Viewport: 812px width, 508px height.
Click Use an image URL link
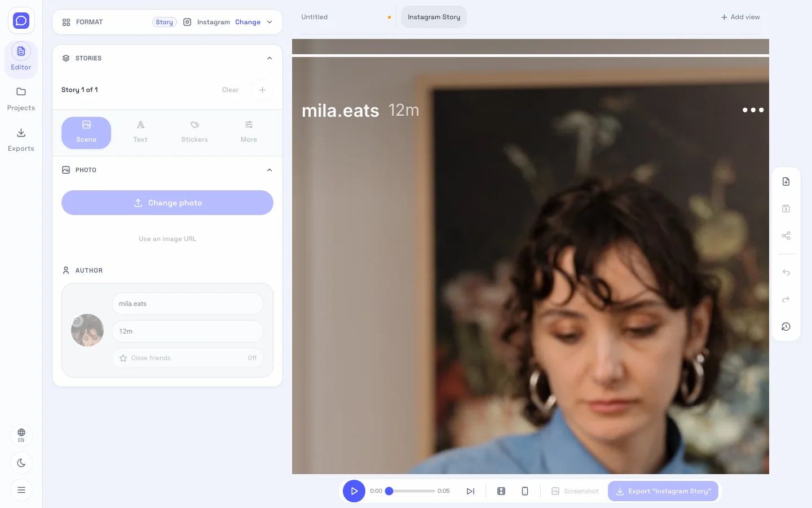click(167, 239)
